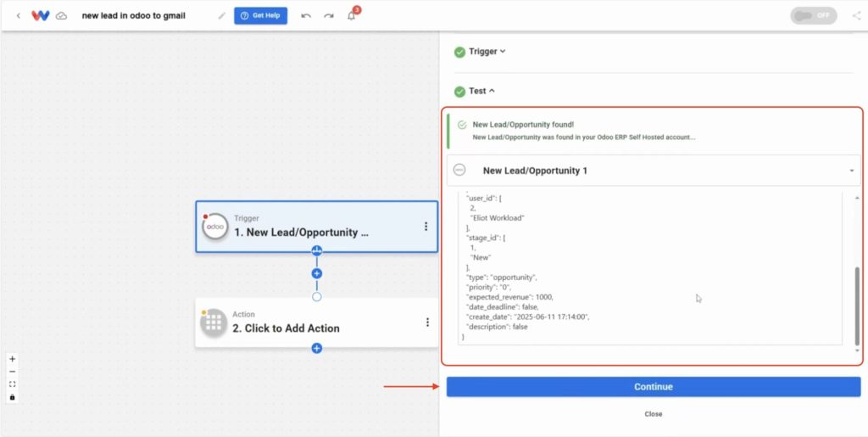Toggle the workflow OFF switch on
Image resolution: width=868 pixels, height=437 pixels.
point(813,15)
